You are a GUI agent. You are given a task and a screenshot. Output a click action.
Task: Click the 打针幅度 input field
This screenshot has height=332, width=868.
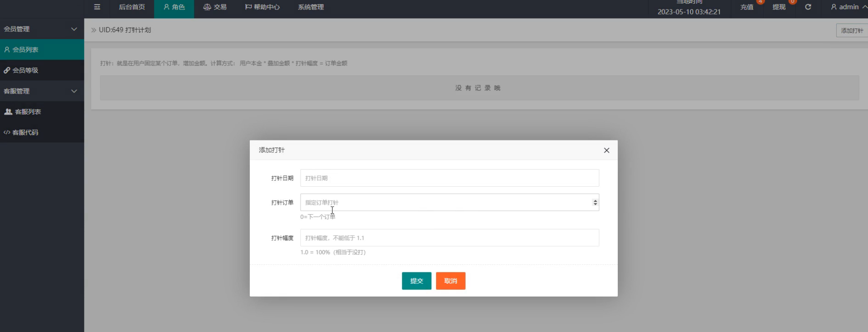tap(449, 238)
